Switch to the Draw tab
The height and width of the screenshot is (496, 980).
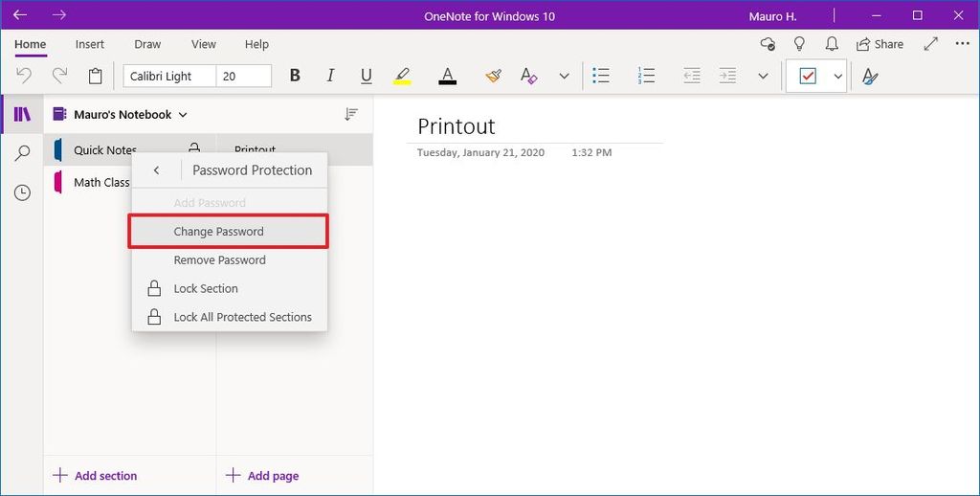tap(147, 44)
